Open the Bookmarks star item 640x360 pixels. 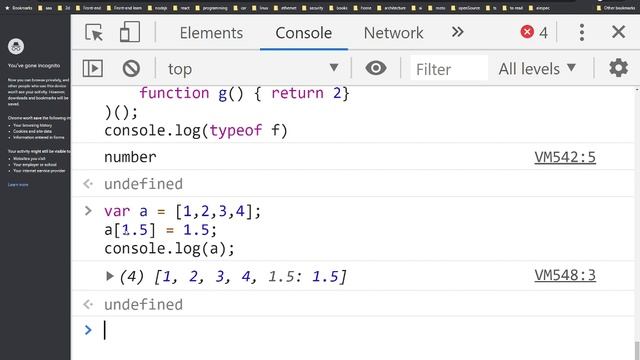click(x=18, y=8)
